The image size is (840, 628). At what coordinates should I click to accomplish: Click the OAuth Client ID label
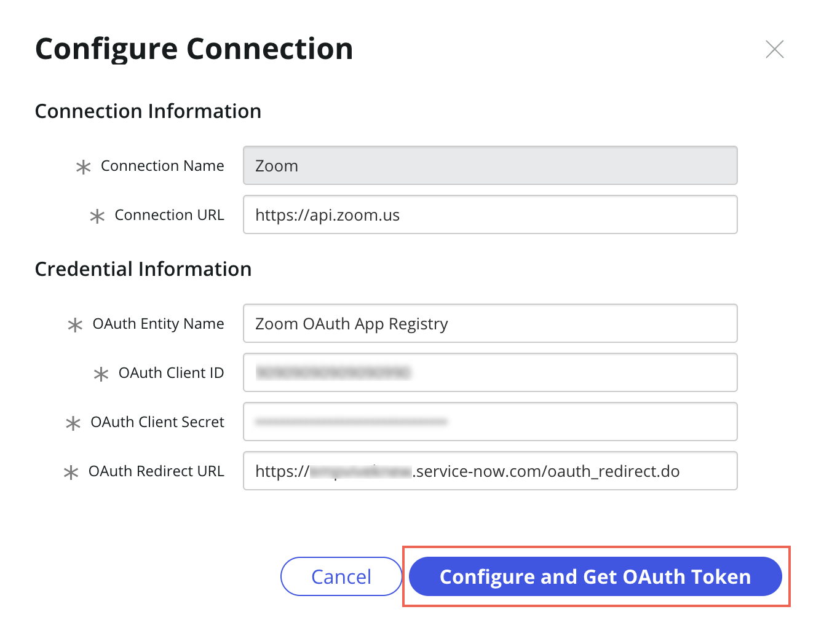pyautogui.click(x=171, y=373)
